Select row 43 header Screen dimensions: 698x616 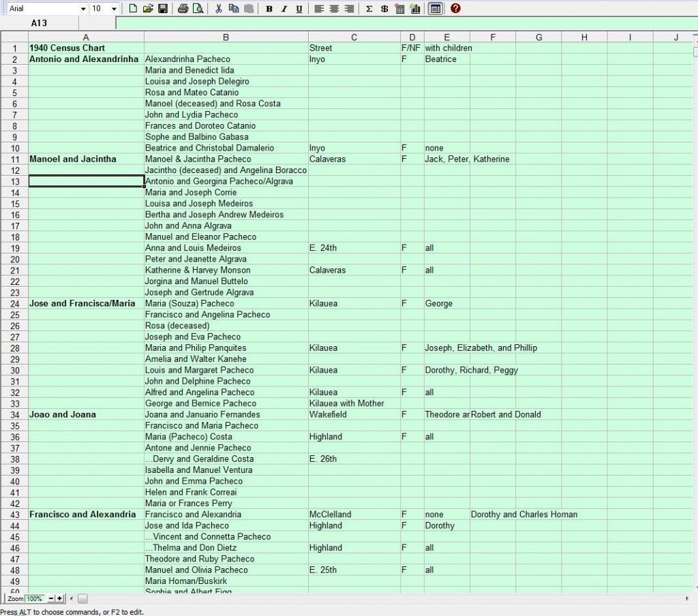click(15, 514)
